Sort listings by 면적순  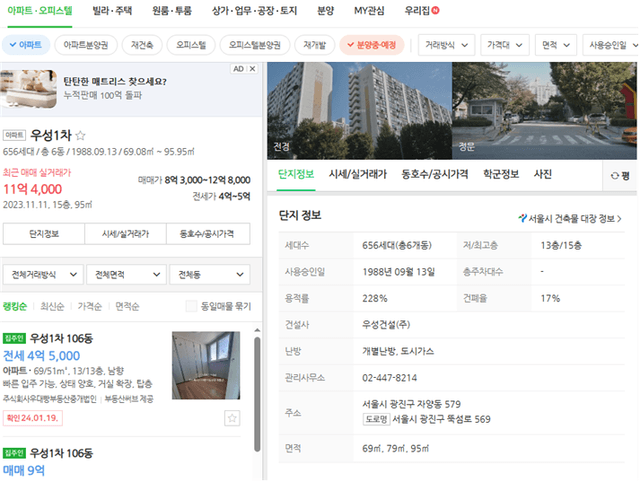coord(127,306)
